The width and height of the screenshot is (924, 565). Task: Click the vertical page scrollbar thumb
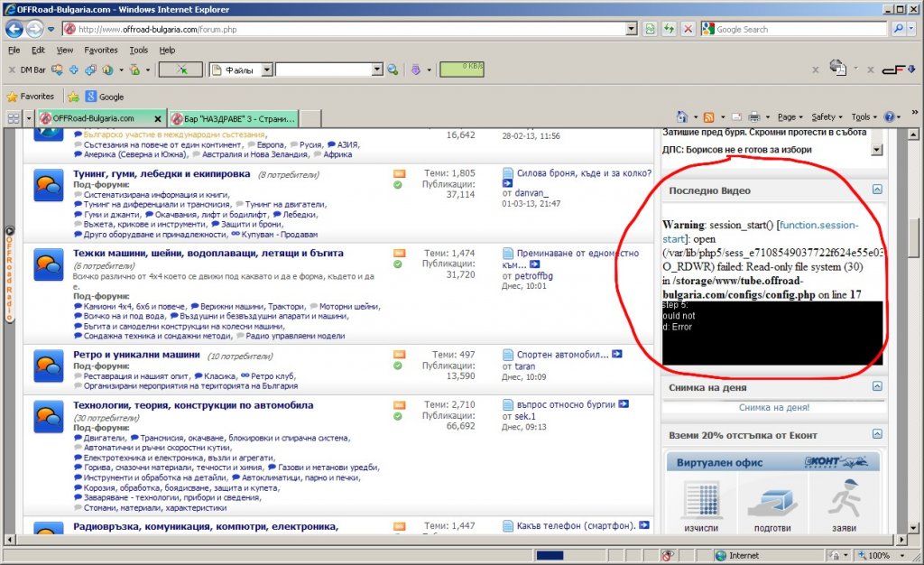913,238
